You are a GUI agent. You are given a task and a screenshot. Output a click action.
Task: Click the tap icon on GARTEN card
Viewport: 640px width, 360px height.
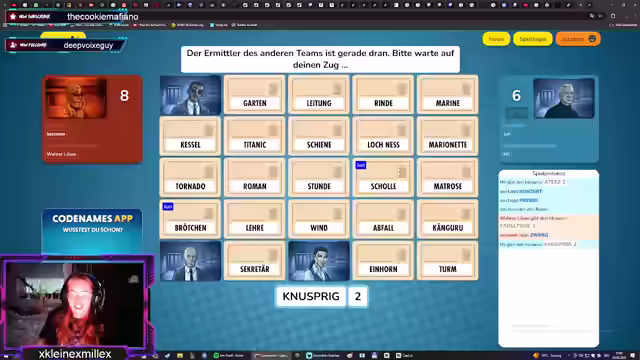pos(273,89)
